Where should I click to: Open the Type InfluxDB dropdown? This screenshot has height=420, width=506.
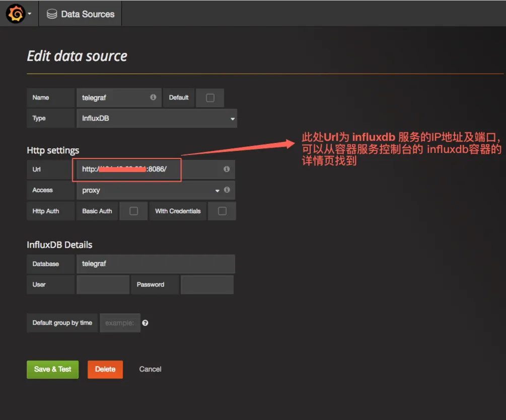click(157, 118)
